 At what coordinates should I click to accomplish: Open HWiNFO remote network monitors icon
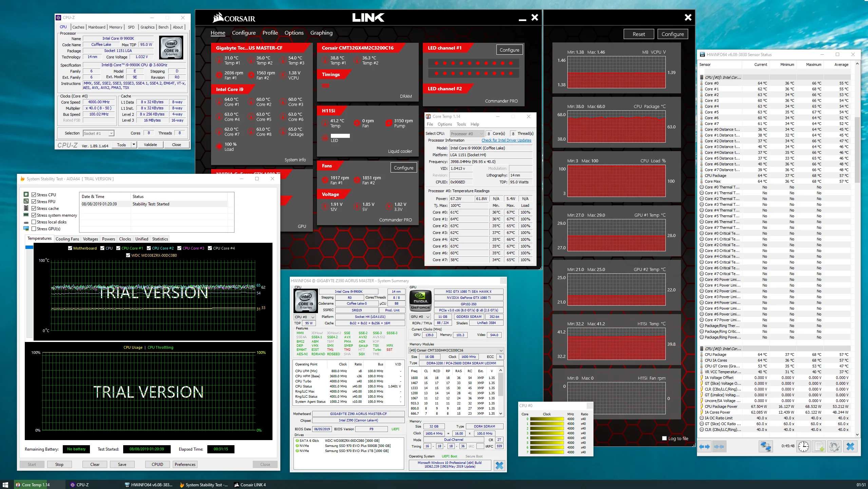tap(766, 446)
